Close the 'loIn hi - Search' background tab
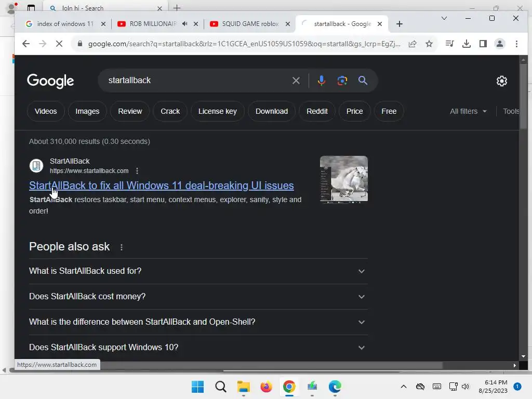Viewport: 532px width, 399px height. [160, 8]
